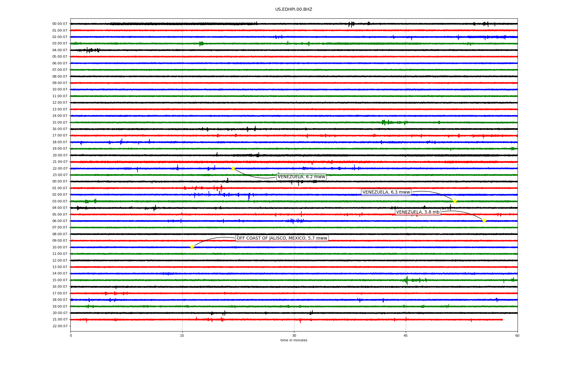Image resolution: width=588 pixels, height=368 pixels.
Task: Click the 12:00:07 row label in the upper half
Action: pos(60,103)
